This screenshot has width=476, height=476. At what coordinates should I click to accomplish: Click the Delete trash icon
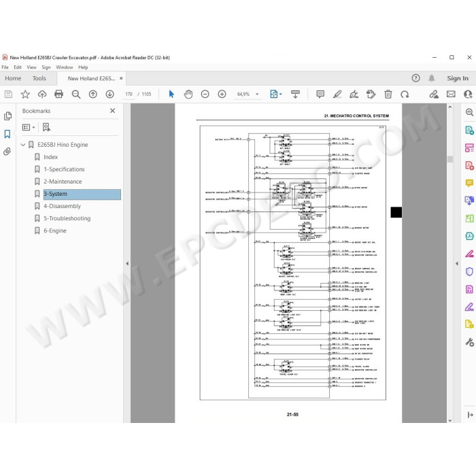pyautogui.click(x=388, y=94)
